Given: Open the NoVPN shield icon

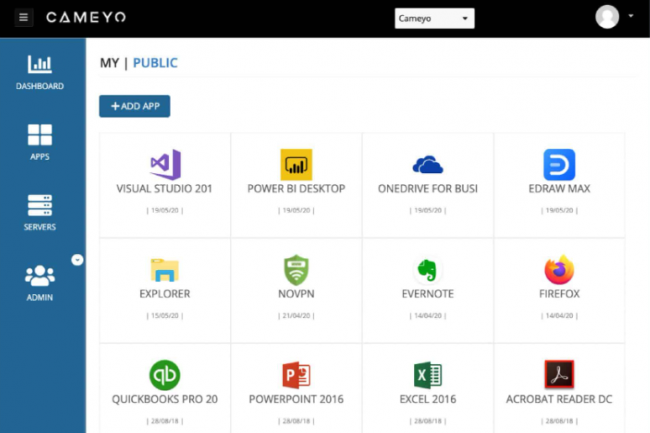Looking at the screenshot, I should (296, 270).
